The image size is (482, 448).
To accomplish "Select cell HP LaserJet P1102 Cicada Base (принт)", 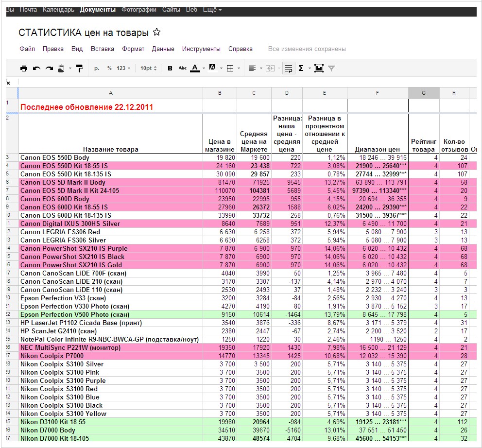I will (x=111, y=323).
